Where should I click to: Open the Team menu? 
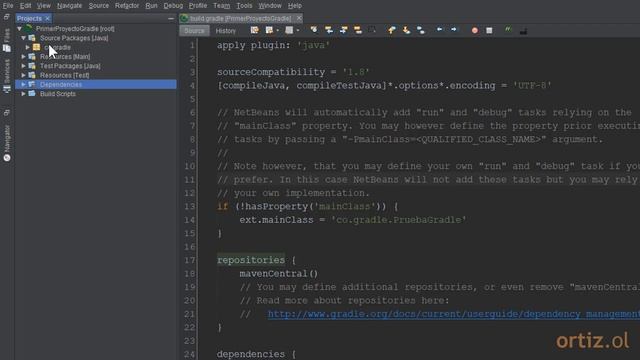[x=222, y=6]
